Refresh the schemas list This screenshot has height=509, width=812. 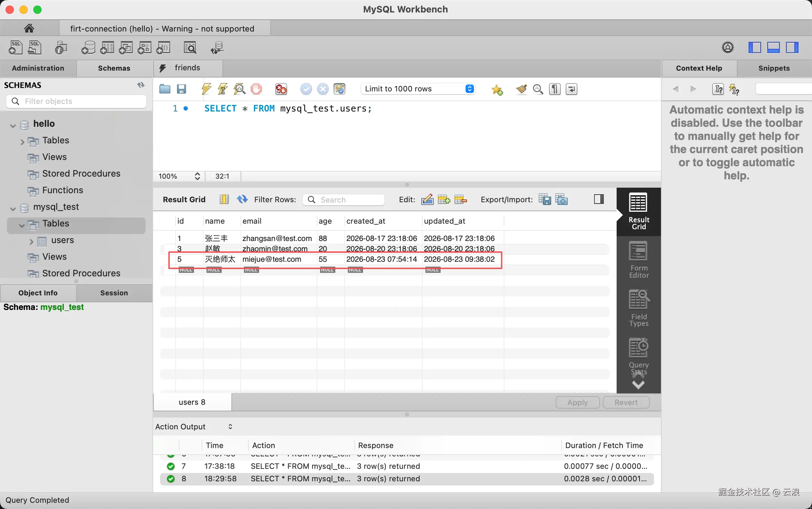tap(141, 85)
